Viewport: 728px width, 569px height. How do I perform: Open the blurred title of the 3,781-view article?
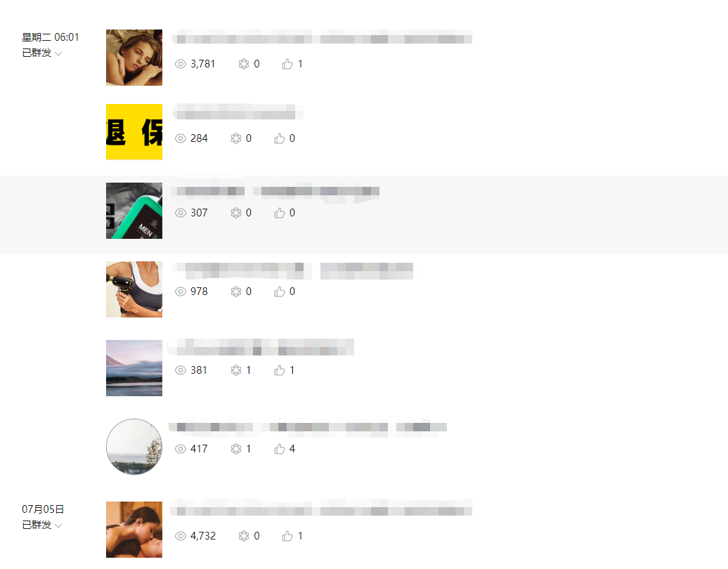click(323, 37)
